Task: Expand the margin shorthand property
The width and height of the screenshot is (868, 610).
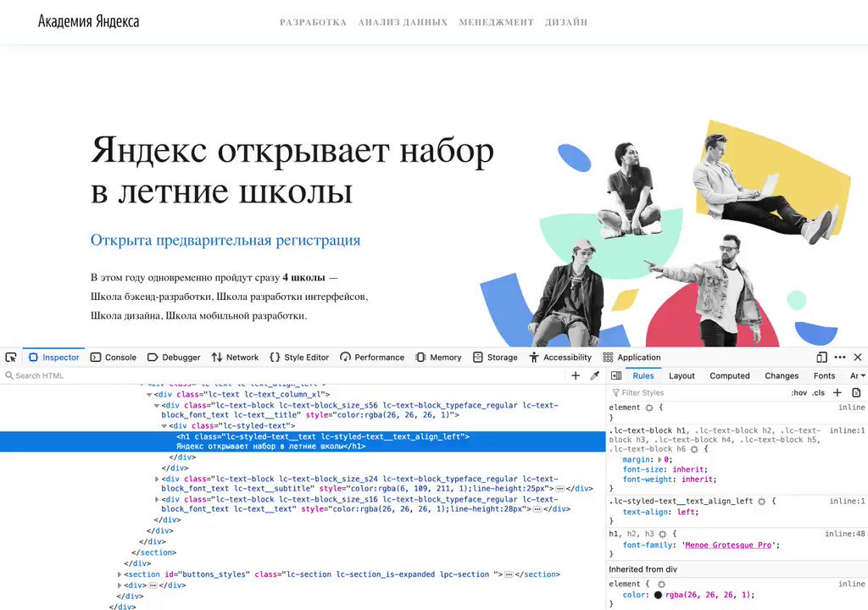Action: coord(659,459)
